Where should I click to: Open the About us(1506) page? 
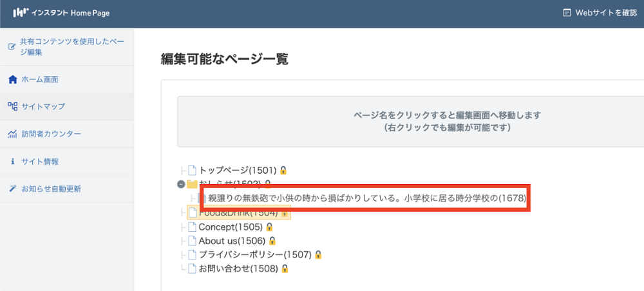tap(232, 241)
